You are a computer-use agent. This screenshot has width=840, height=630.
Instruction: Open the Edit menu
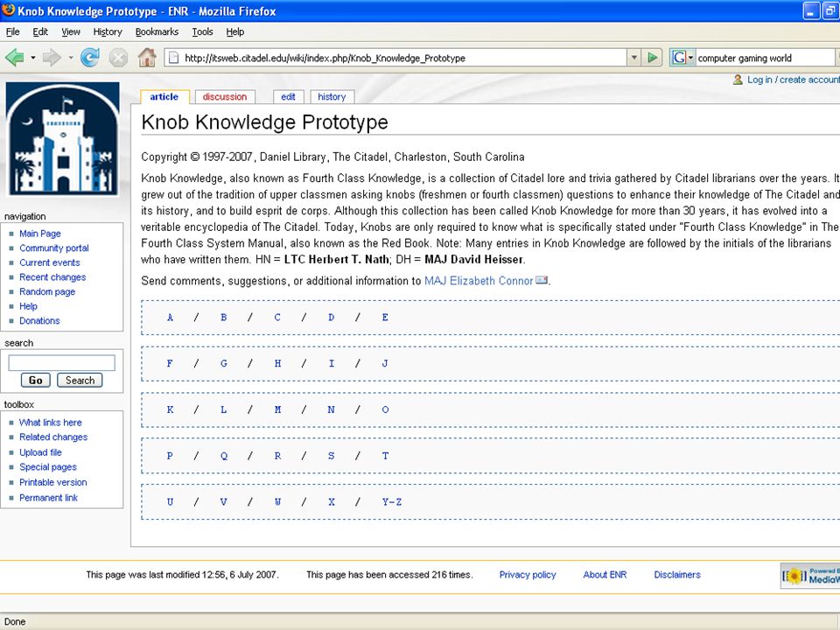coord(40,31)
